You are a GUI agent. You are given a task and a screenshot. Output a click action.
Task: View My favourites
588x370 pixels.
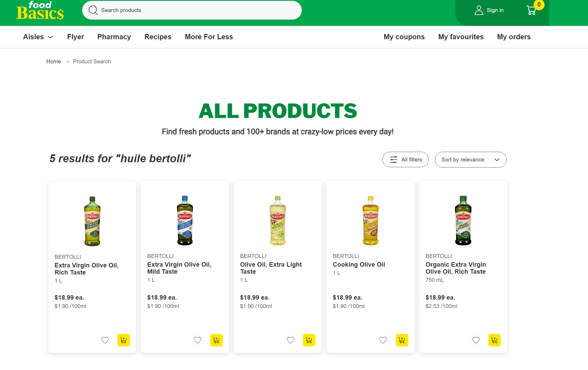461,37
